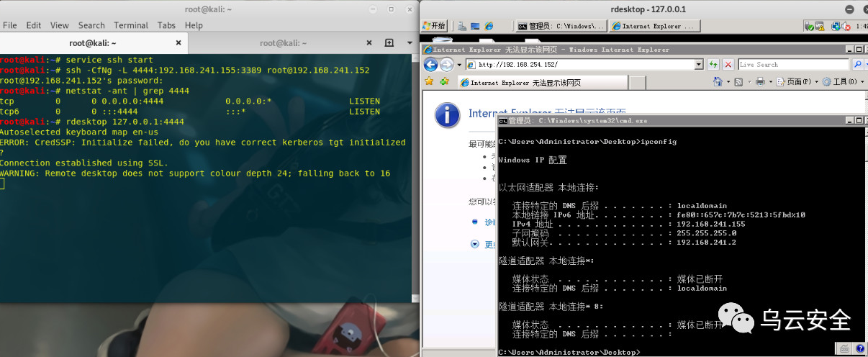868x357 pixels.
Task: Click the 诊断 diagnose link on the error page
Action: coord(490,222)
